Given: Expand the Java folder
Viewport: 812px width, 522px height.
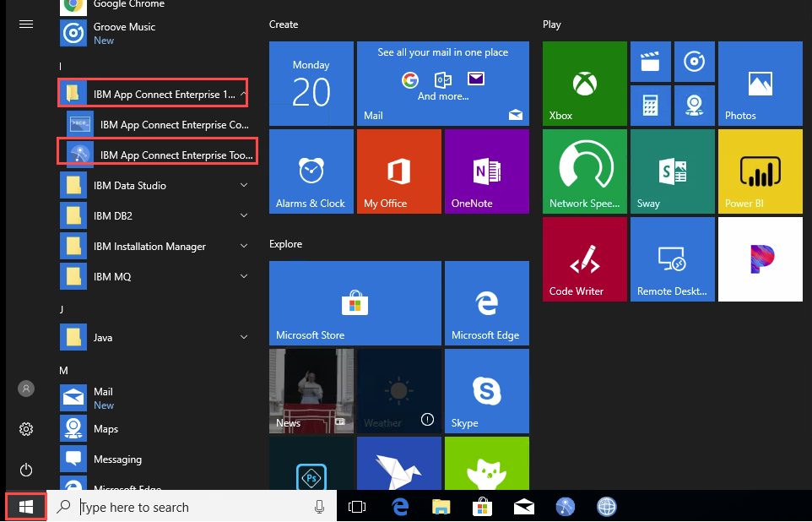Looking at the screenshot, I should [x=155, y=338].
